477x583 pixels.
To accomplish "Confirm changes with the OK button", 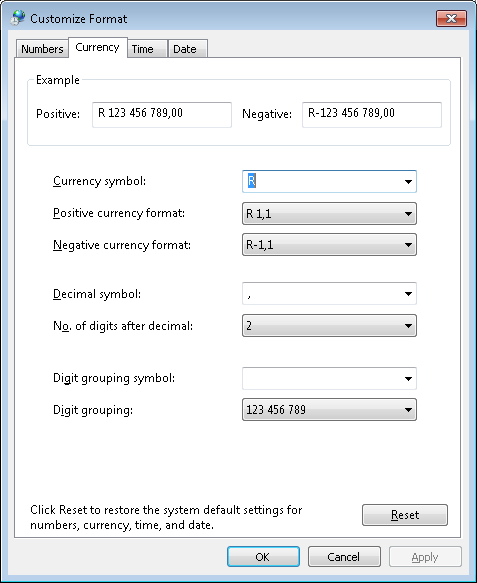I will (263, 557).
